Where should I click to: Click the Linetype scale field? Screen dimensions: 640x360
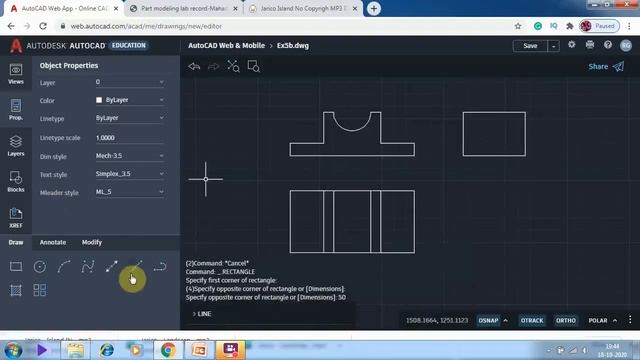point(130,138)
